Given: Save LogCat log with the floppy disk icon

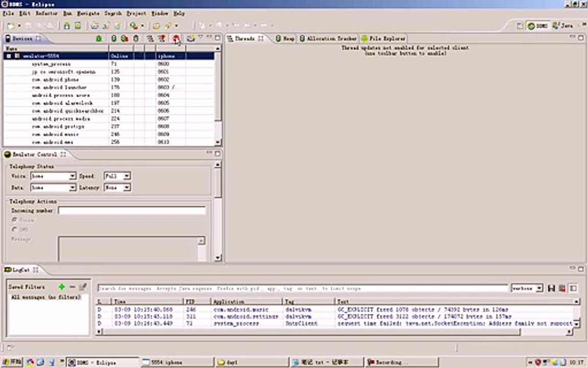Looking at the screenshot, I should point(551,288).
